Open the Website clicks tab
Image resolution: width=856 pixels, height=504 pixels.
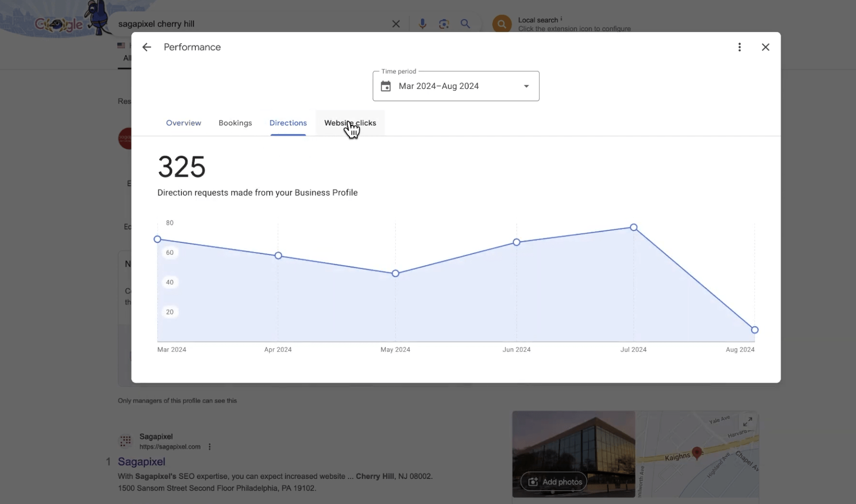click(x=350, y=123)
